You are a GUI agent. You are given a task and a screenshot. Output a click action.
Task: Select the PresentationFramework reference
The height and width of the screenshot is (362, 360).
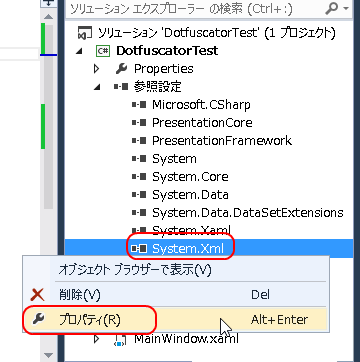(x=222, y=141)
